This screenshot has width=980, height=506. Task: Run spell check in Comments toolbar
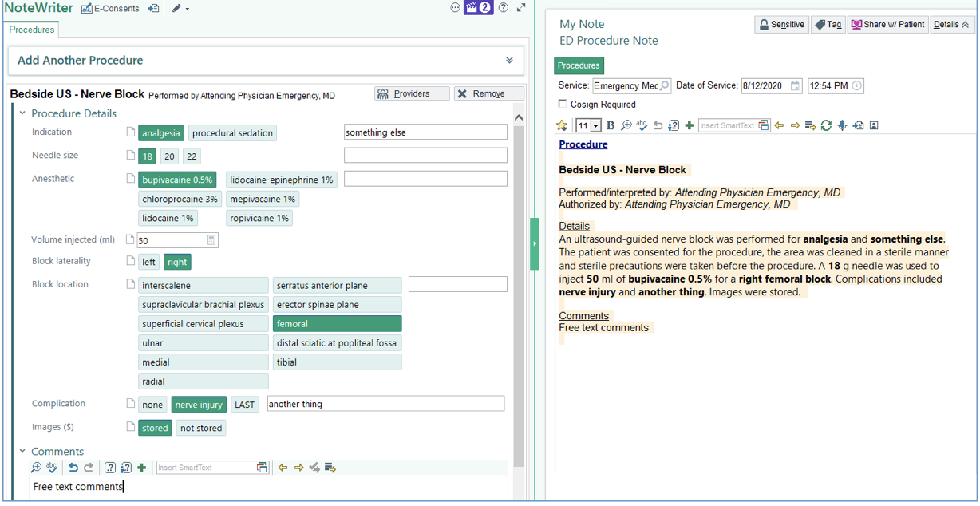[52, 468]
